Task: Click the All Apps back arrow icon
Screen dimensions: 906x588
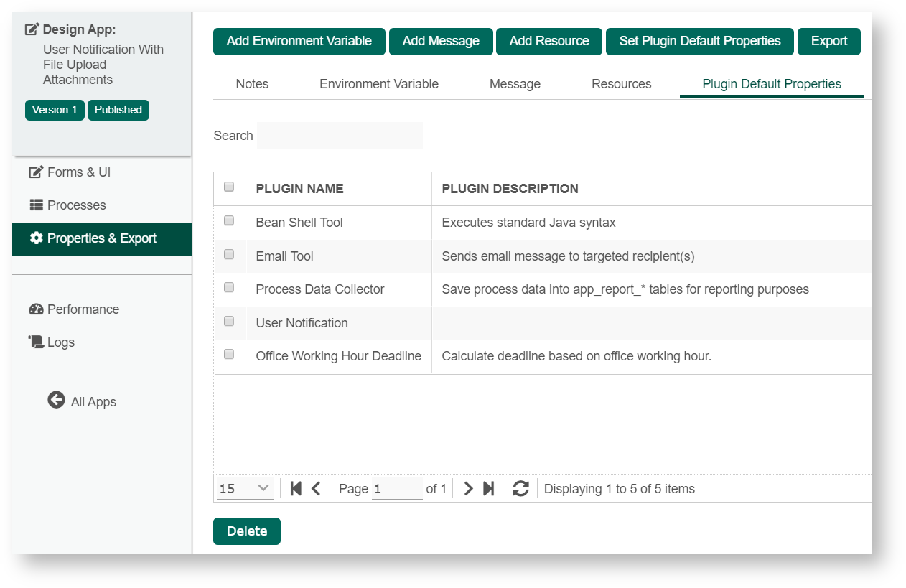Action: (56, 401)
